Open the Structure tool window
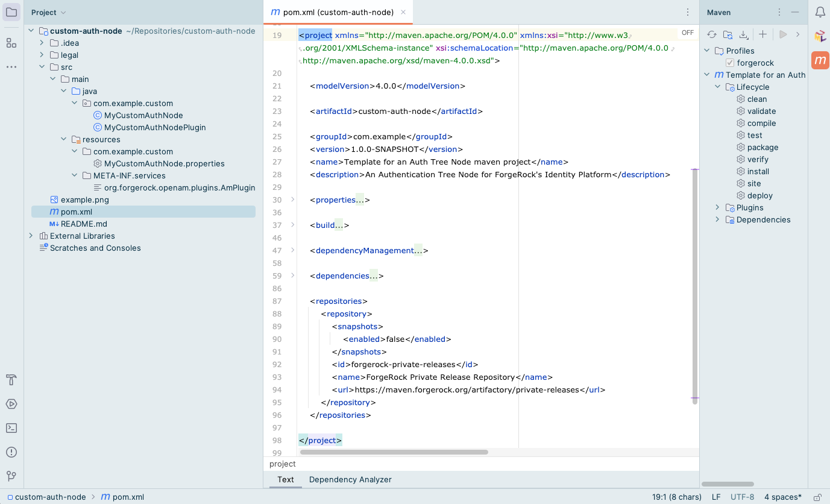 tap(11, 43)
